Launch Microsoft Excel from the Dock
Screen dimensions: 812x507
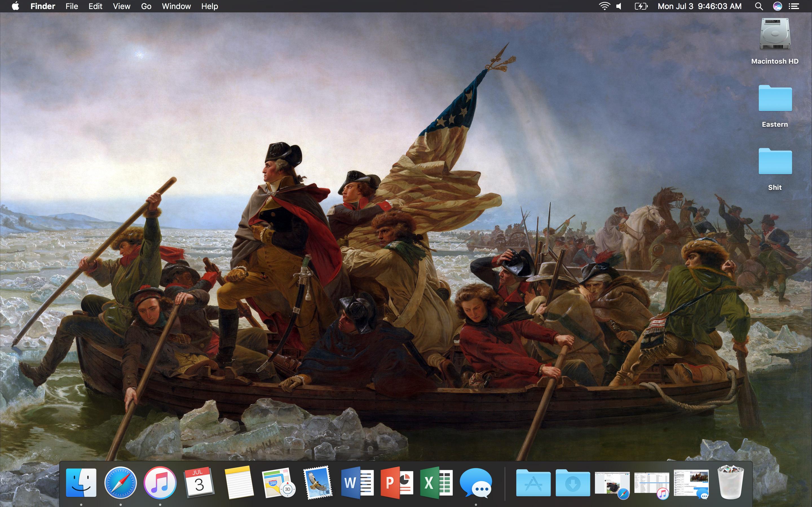436,483
